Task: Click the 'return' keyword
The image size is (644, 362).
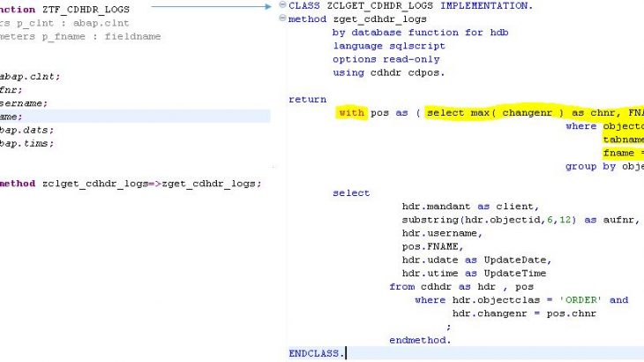Action: pos(307,100)
